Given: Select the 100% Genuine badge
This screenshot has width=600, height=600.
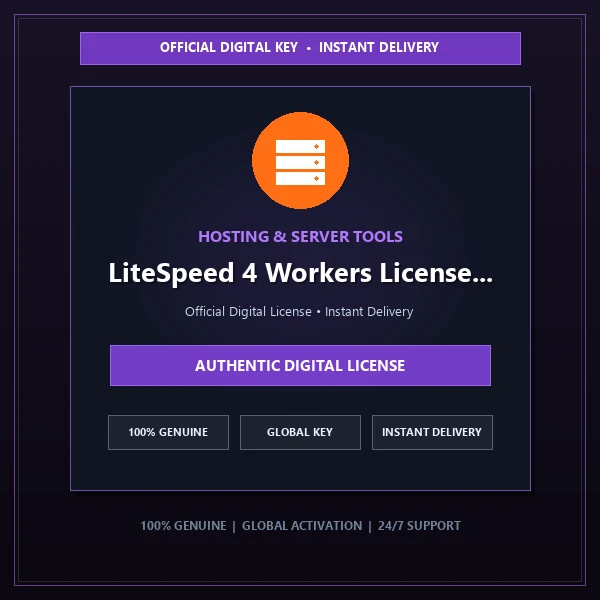Looking at the screenshot, I should [x=168, y=432].
